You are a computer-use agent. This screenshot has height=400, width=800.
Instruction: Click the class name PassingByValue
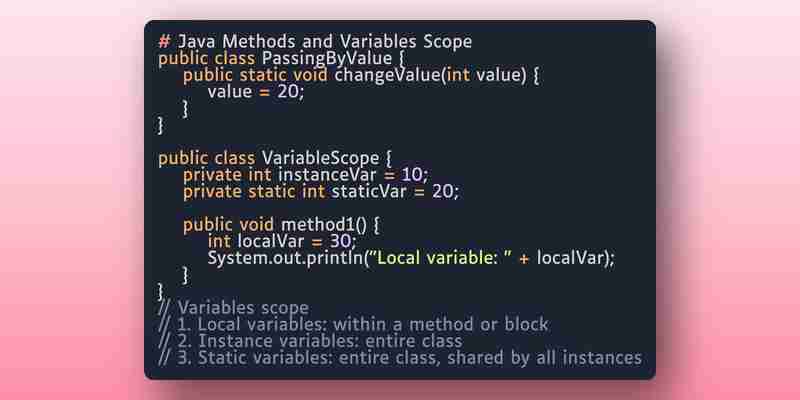[x=327, y=58]
